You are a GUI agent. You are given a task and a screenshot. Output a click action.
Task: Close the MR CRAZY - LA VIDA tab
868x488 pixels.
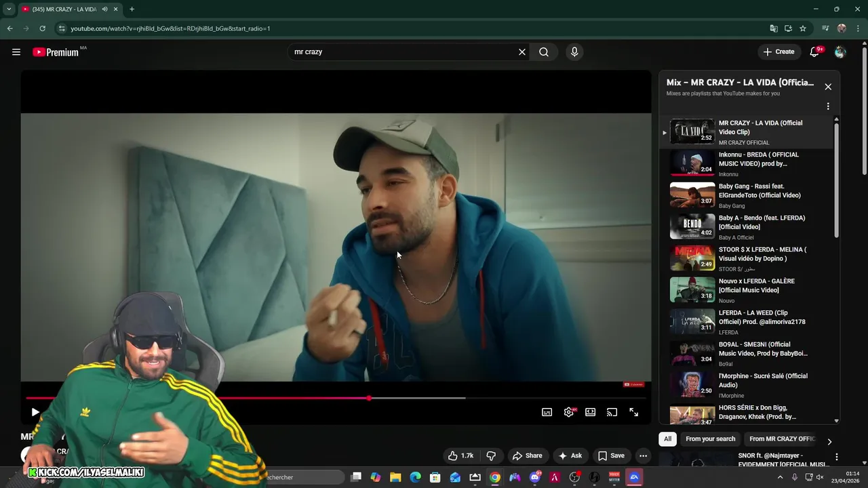pos(116,9)
